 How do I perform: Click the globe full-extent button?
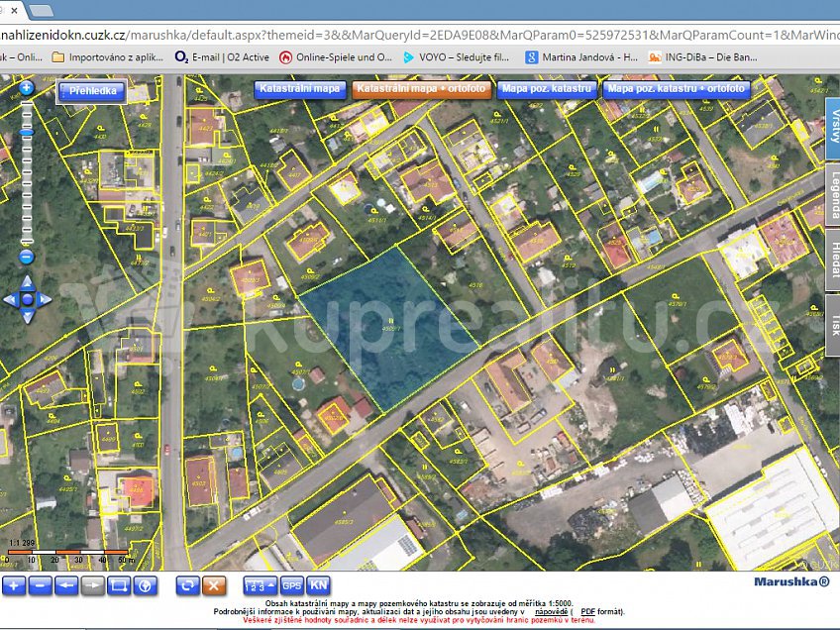[x=145, y=585]
